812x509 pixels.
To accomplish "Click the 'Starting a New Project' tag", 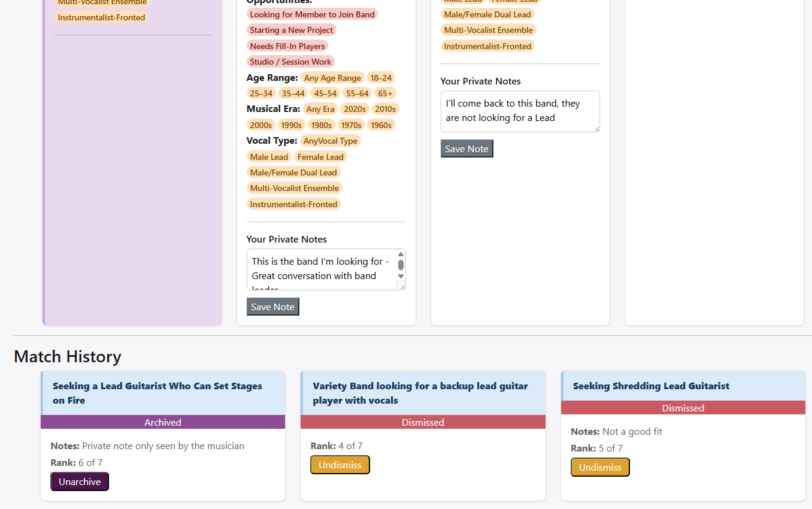I will 292,30.
